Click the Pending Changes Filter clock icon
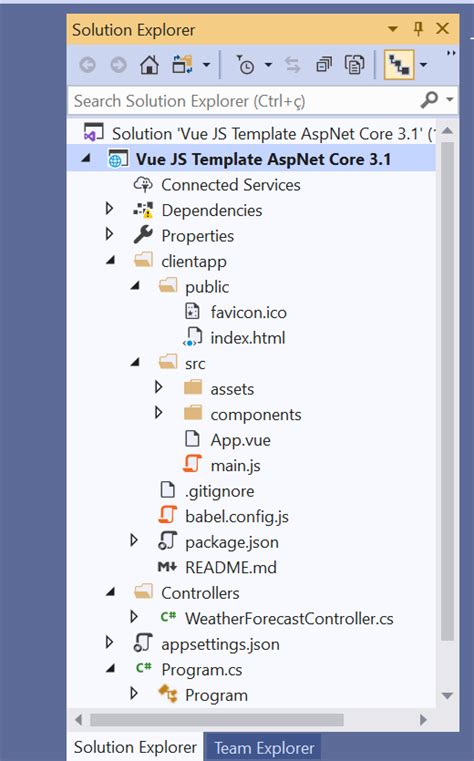Image resolution: width=474 pixels, height=761 pixels. tap(245, 64)
